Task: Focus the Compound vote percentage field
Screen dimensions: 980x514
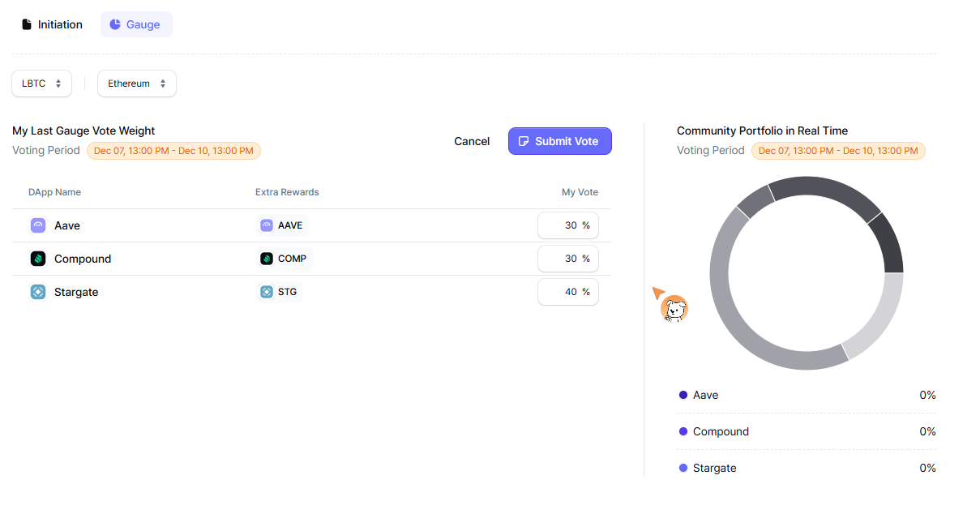Action: point(567,259)
